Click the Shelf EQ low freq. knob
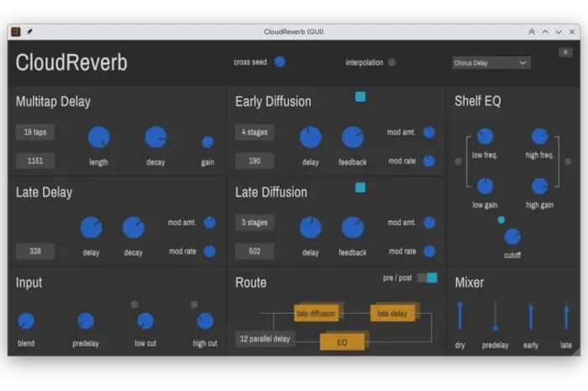Viewport: 588px width, 391px height. tap(485, 136)
